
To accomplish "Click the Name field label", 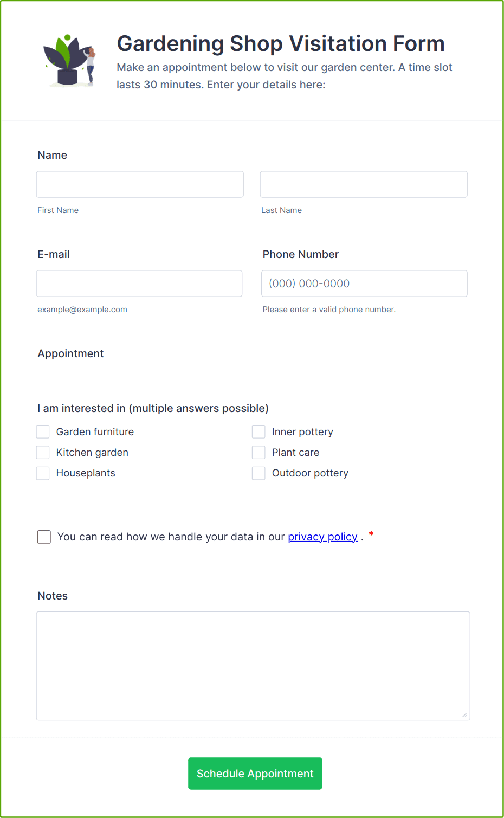I will coord(53,155).
